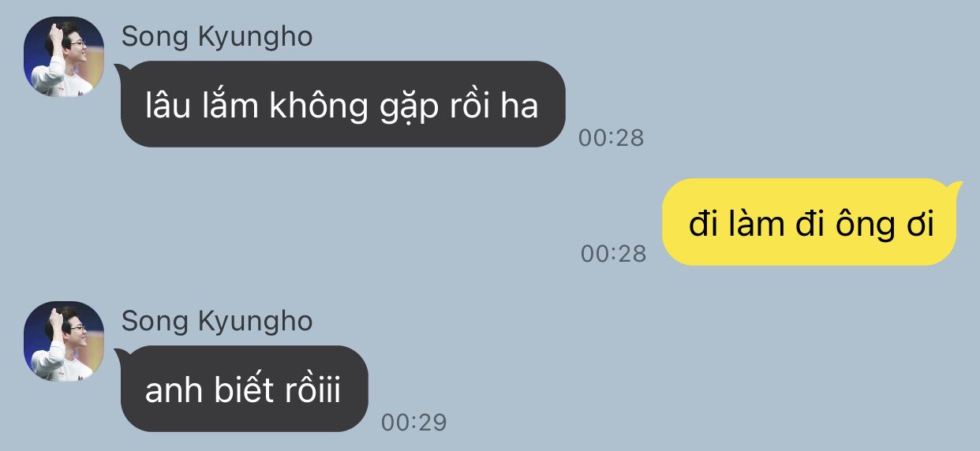Open the avatar beside the "lâu lắm" message
Screen dimensions: 980x451
coord(65,57)
